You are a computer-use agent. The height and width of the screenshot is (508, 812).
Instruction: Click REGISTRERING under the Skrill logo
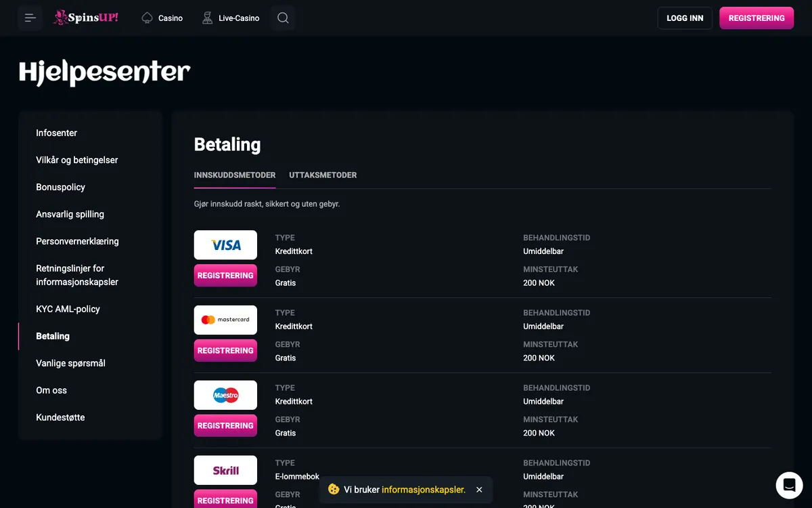pyautogui.click(x=225, y=499)
